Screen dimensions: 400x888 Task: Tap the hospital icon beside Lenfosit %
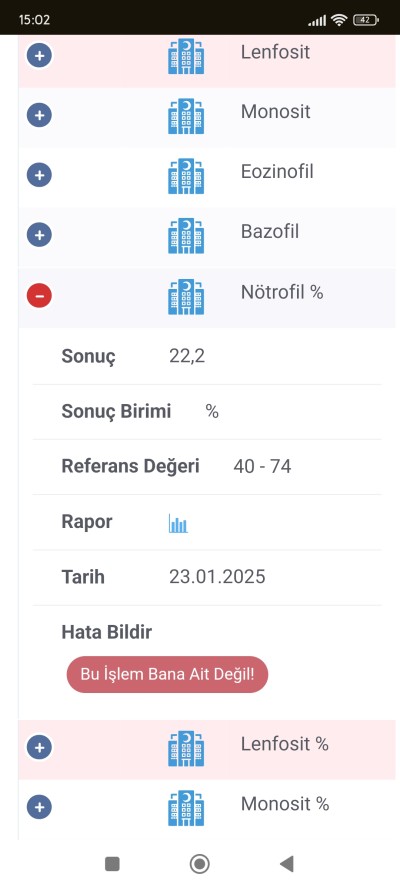tap(186, 748)
